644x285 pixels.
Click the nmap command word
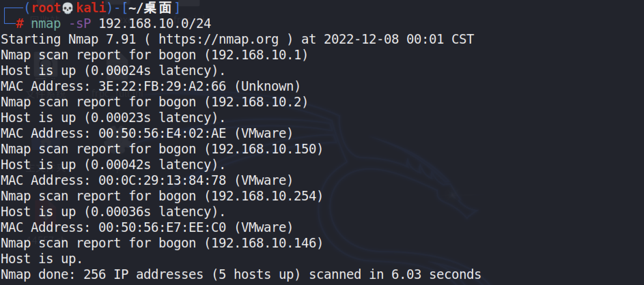click(x=46, y=24)
